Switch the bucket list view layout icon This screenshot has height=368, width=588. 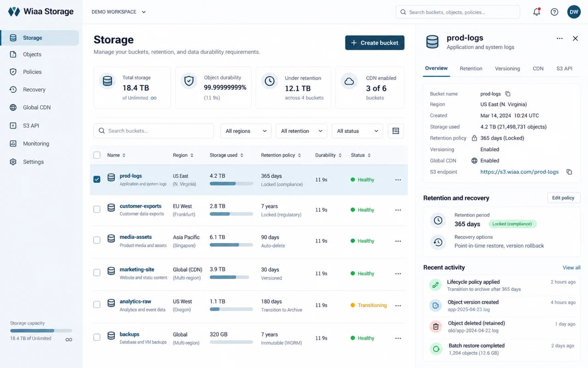click(x=396, y=131)
